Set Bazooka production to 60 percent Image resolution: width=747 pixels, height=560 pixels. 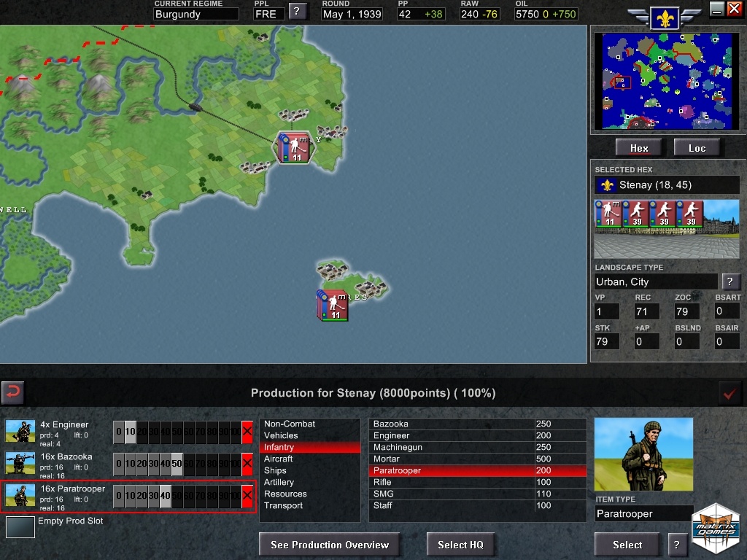(189, 464)
